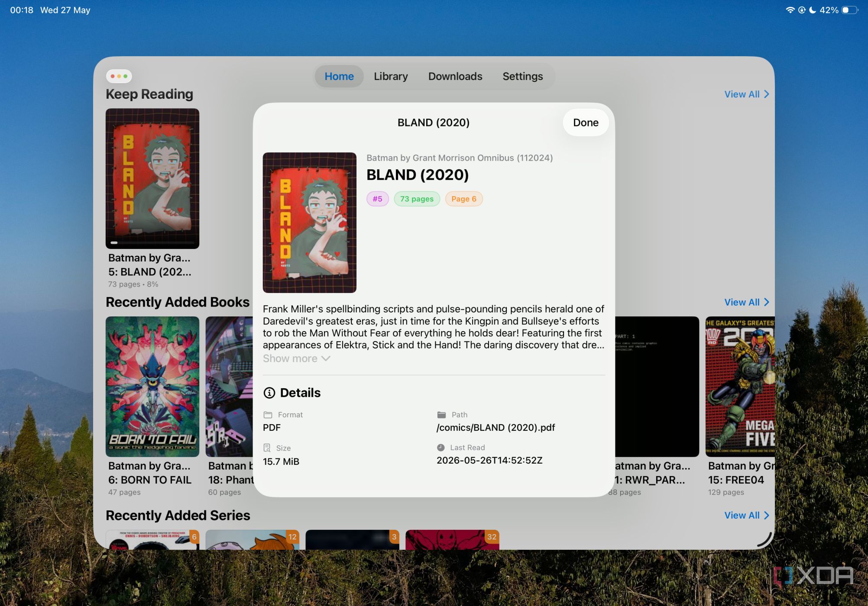Select path text /comics/BLAND (2020).pdf
Viewport: 868px width, 606px height.
[x=496, y=428]
